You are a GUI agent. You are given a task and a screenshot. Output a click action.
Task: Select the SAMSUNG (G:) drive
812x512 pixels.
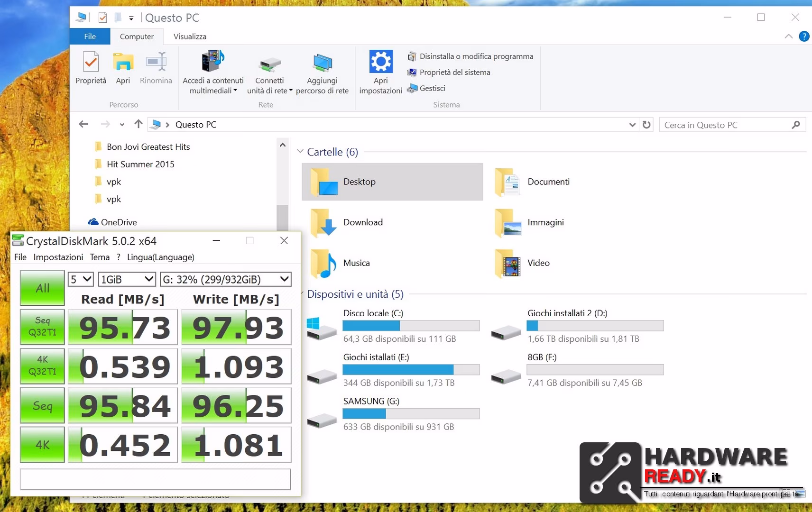click(393, 414)
